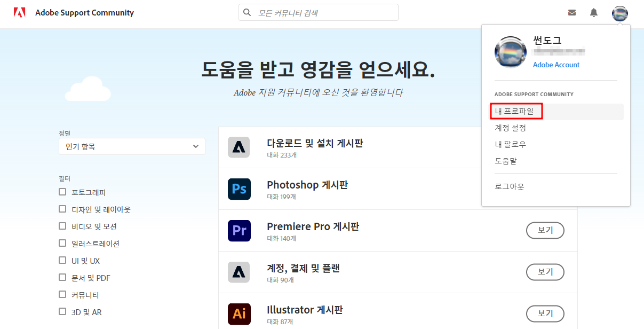Viewport: 644px width, 329px height.
Task: Click the 보기 button for Premiere Pro
Action: click(x=545, y=230)
